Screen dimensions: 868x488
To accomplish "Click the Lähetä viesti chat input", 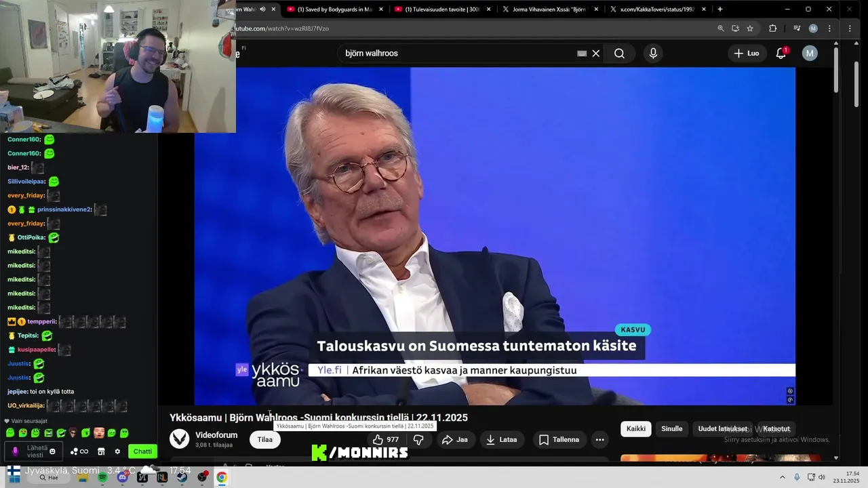I will click(33, 451).
